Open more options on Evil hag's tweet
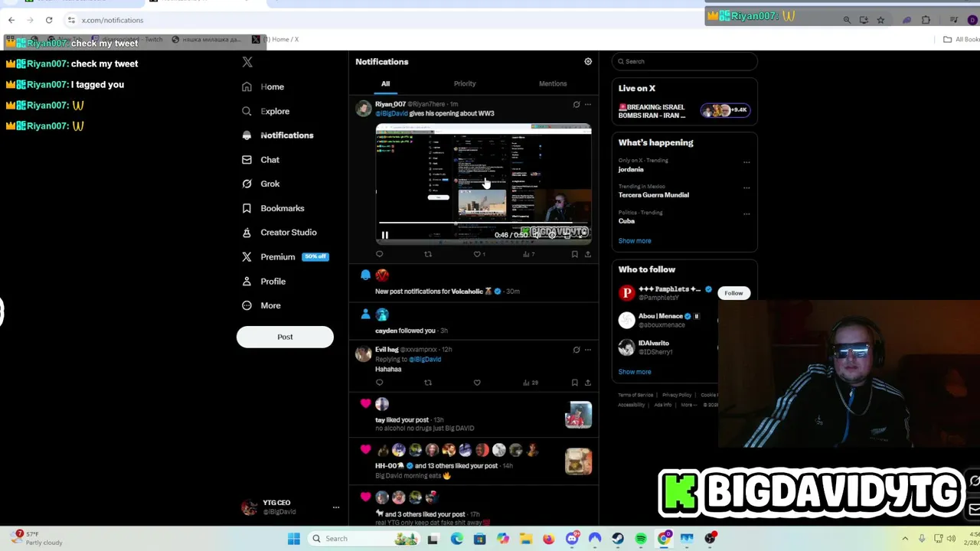This screenshot has height=551, width=980. pos(588,350)
